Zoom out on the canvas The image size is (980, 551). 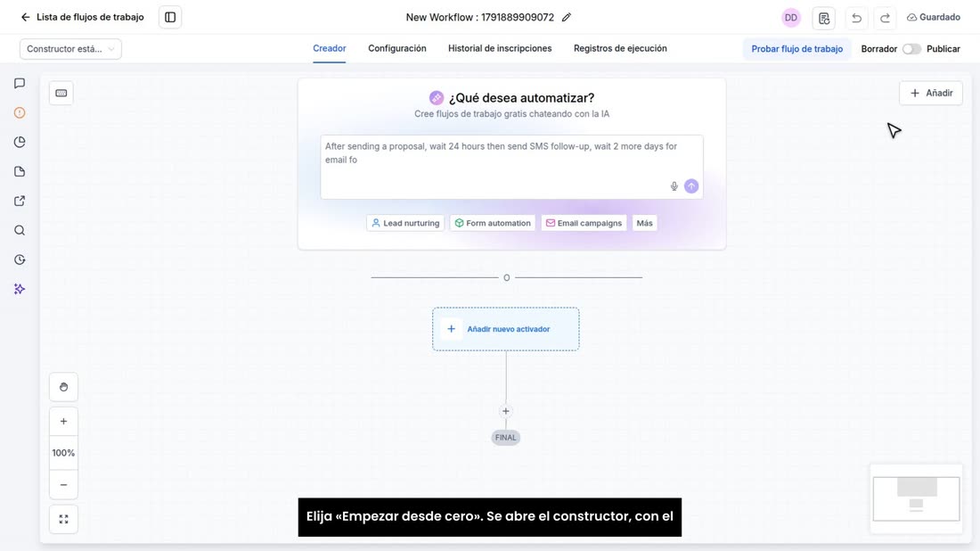64,485
